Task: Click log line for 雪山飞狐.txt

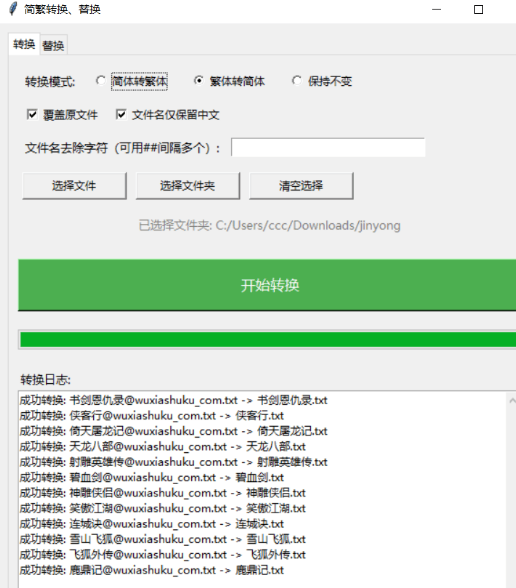Action: [163, 539]
